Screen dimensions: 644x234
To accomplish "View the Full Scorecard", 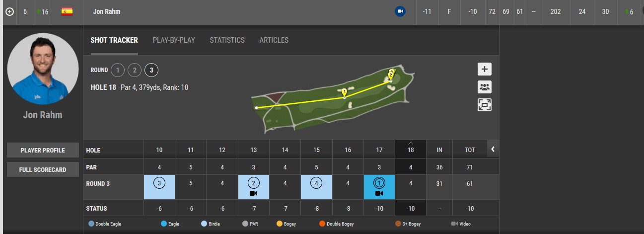I will (43, 169).
